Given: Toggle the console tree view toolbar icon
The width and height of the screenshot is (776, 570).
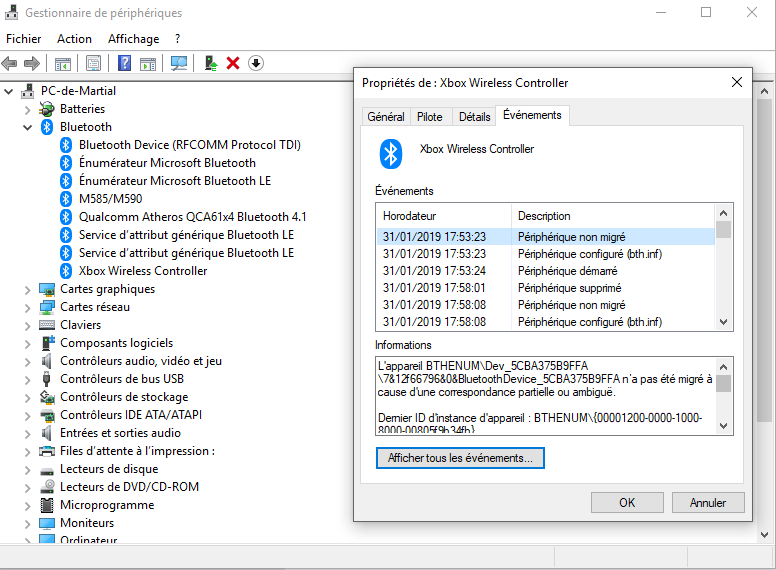Looking at the screenshot, I should (x=63, y=63).
